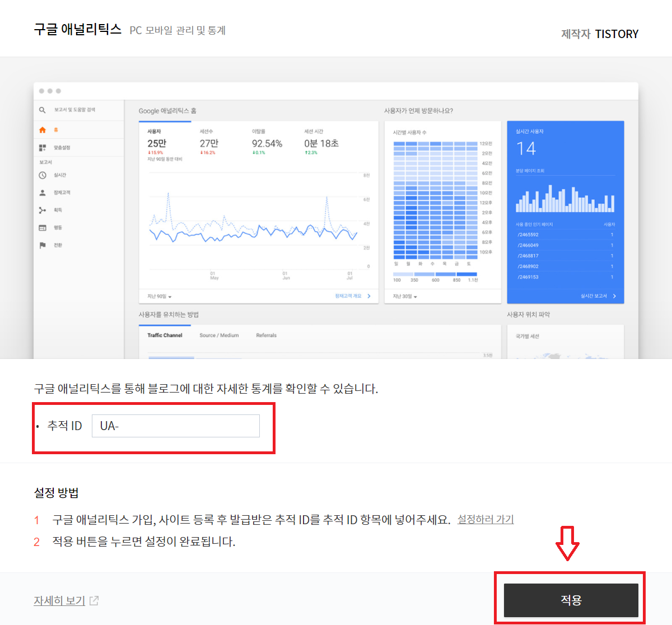This screenshot has height=625, width=672.
Task: Select the Traffic Channel tab
Action: (x=165, y=335)
